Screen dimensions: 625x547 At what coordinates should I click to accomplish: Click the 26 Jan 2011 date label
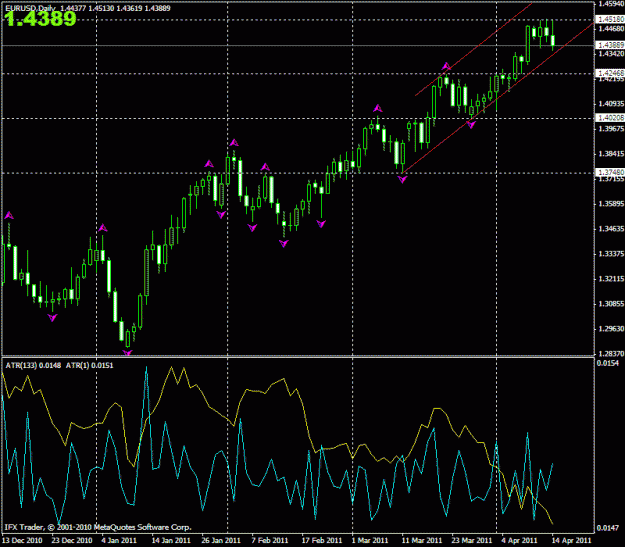(221, 541)
